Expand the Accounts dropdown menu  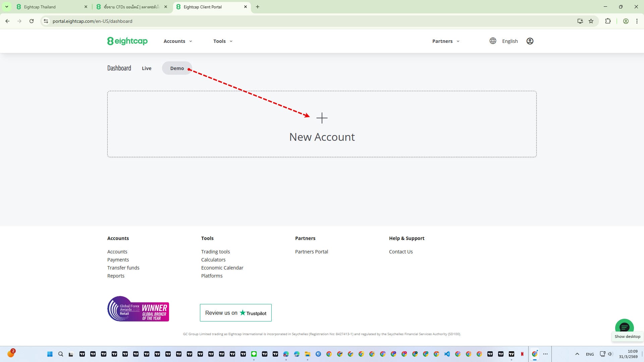[178, 41]
